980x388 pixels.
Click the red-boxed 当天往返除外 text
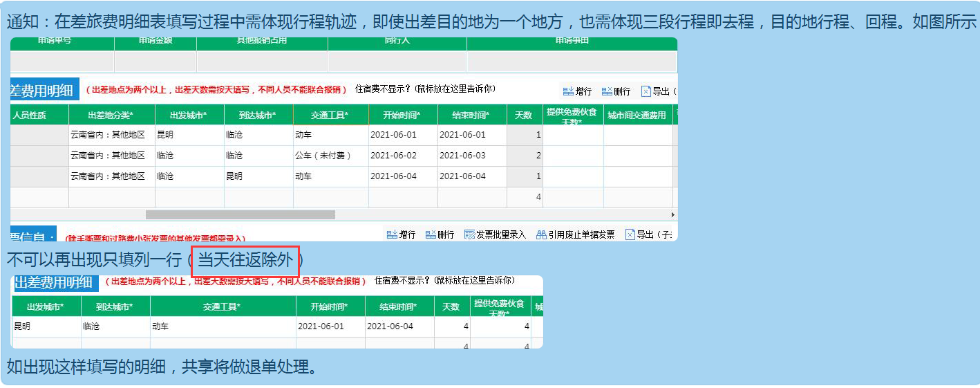click(x=245, y=261)
